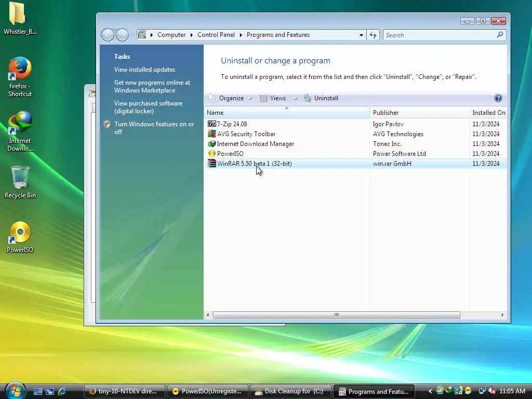Click the win.rar GmbH publisher cell
The image size is (532, 399).
(x=392, y=164)
